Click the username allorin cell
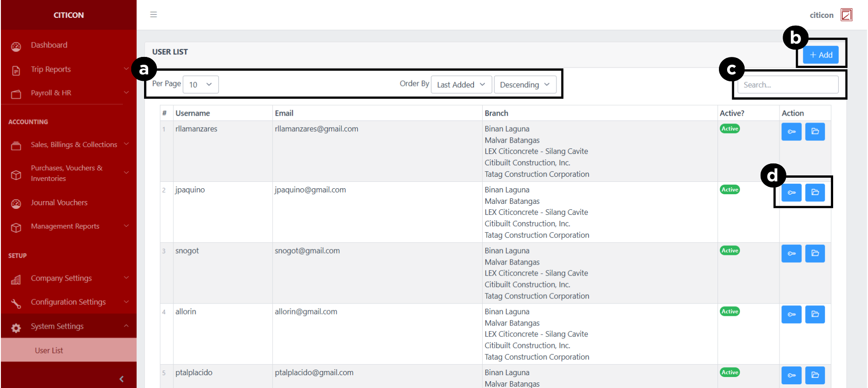Screen dimensions: 868x388 (x=186, y=312)
